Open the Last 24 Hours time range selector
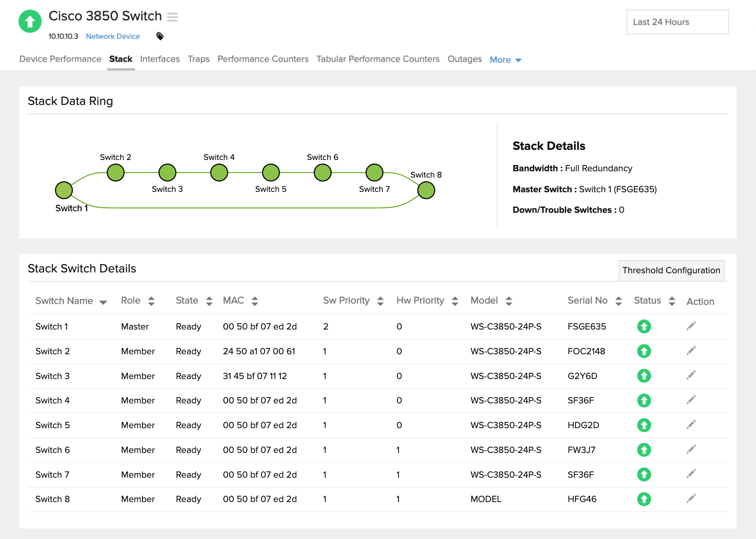This screenshot has height=539, width=756. click(677, 22)
